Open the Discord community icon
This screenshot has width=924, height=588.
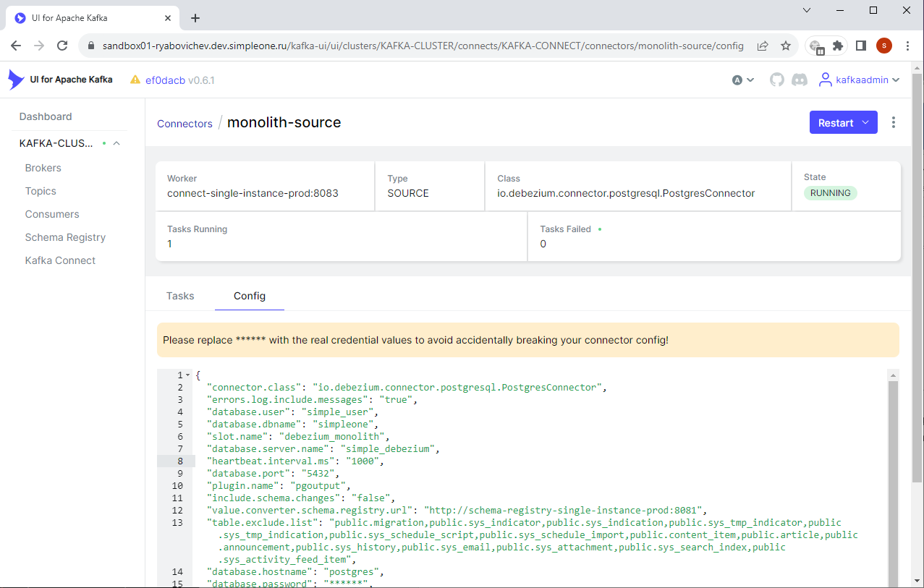coord(800,80)
